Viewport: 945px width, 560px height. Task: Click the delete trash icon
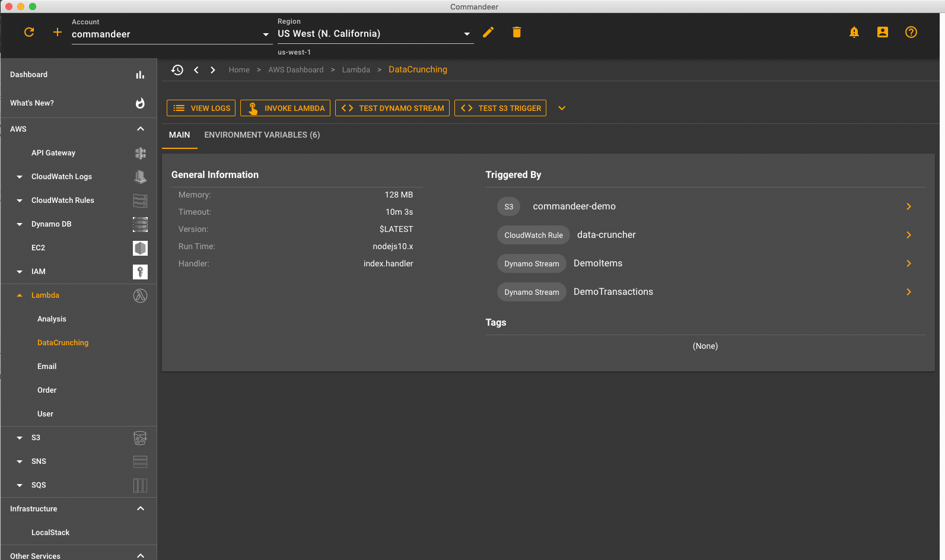[517, 32]
